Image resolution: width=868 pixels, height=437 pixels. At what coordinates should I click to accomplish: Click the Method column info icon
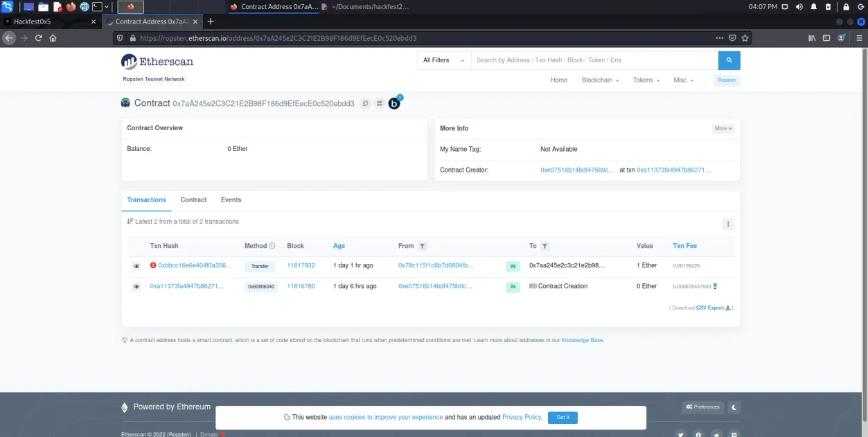[272, 246]
